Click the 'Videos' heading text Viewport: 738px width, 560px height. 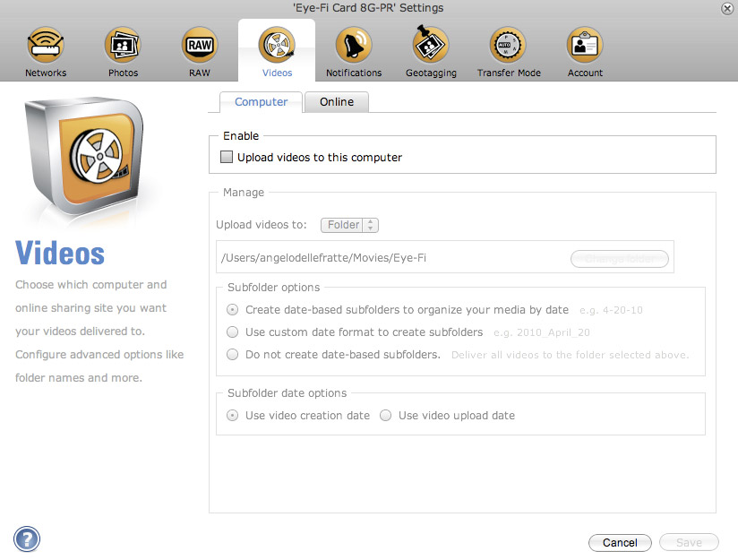pyautogui.click(x=60, y=253)
